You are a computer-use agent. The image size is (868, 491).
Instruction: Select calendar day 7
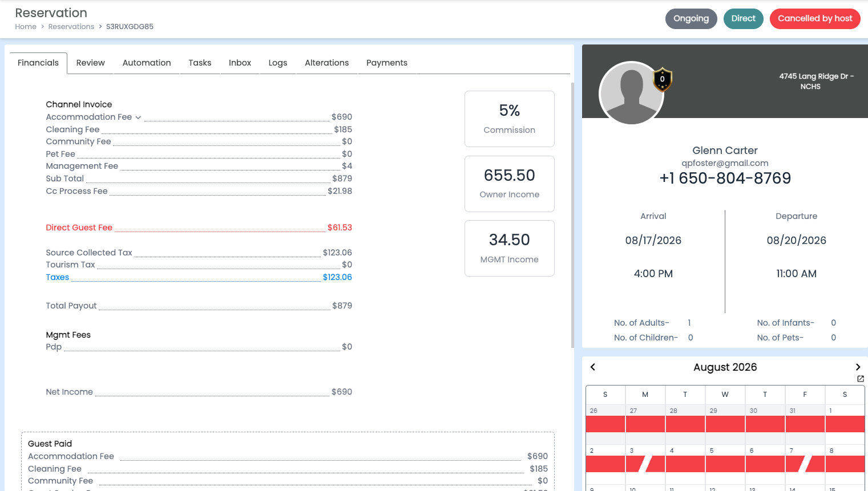point(805,463)
